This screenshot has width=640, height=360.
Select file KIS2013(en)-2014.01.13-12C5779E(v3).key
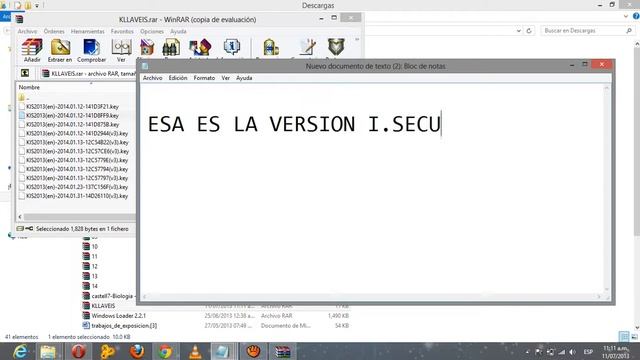73,160
